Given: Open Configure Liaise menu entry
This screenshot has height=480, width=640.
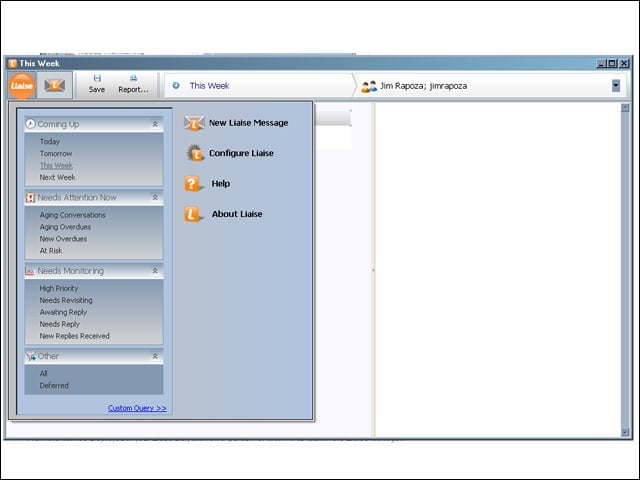Looking at the screenshot, I should [x=241, y=153].
